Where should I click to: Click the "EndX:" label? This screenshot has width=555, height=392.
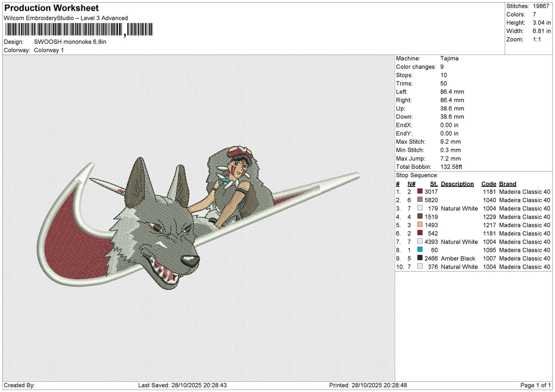[404, 125]
